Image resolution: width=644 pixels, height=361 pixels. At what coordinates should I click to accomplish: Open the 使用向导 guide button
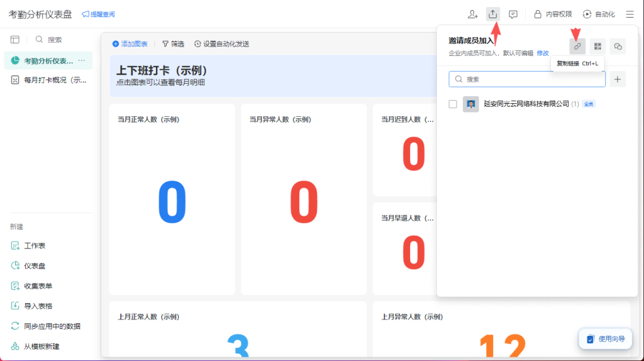(x=605, y=338)
